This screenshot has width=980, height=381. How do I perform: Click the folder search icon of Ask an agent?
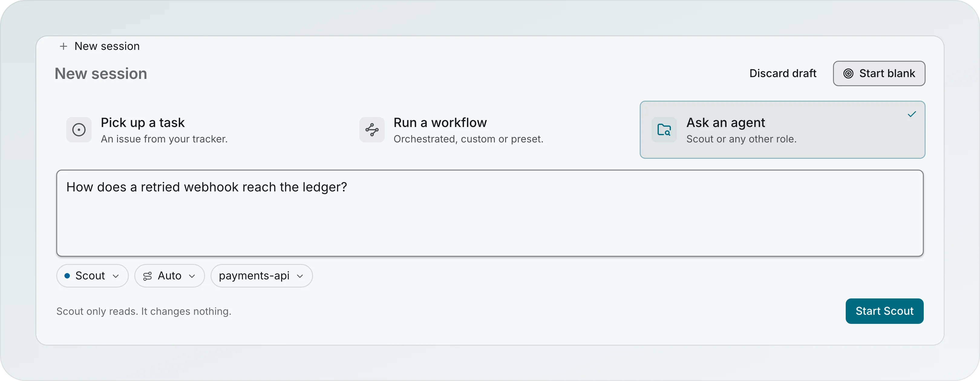[x=664, y=130]
